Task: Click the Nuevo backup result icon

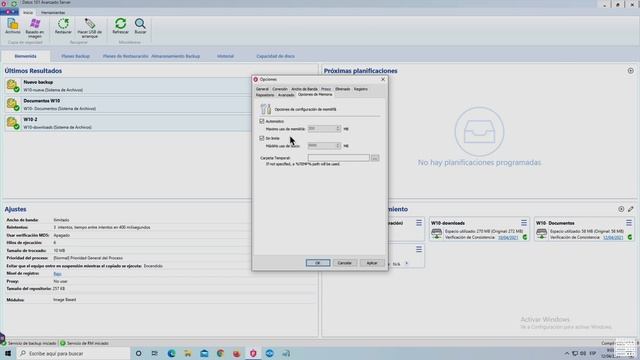Action: coord(13,86)
